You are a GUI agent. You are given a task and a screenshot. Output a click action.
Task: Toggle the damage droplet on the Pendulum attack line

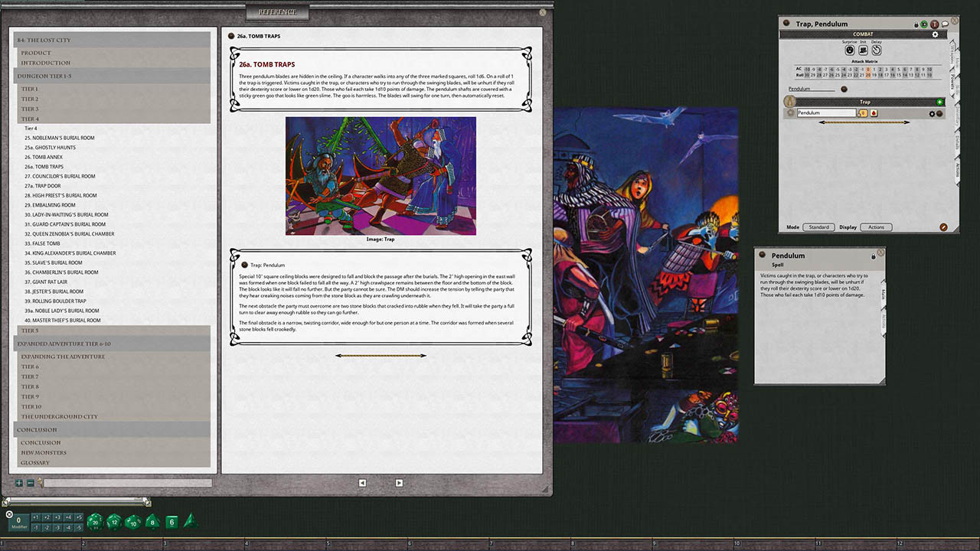(874, 112)
